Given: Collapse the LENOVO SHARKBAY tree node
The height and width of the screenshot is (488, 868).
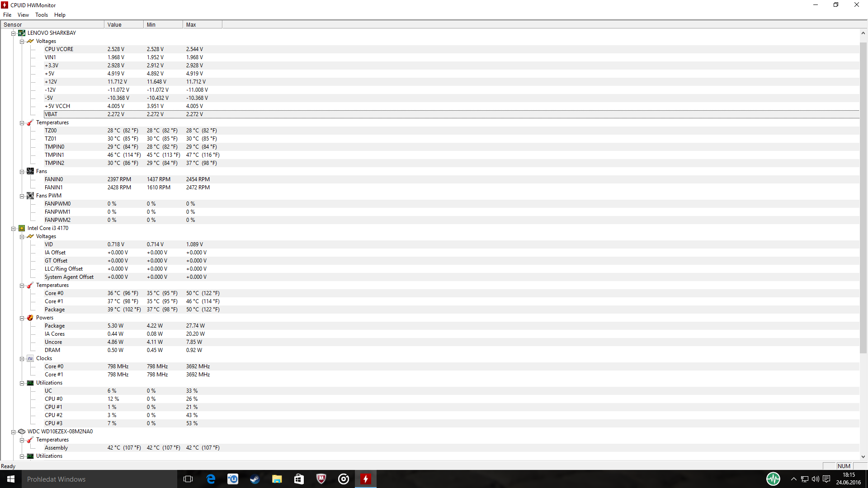Looking at the screenshot, I should tap(14, 33).
